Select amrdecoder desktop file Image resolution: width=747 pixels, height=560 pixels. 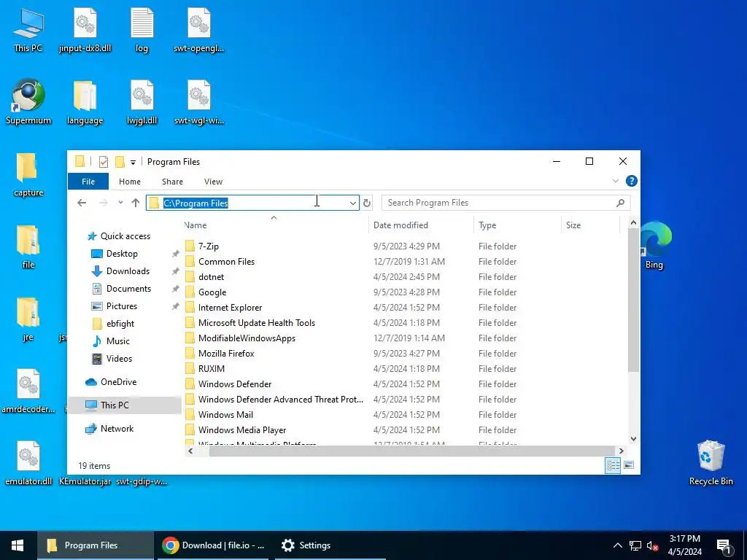[28, 391]
